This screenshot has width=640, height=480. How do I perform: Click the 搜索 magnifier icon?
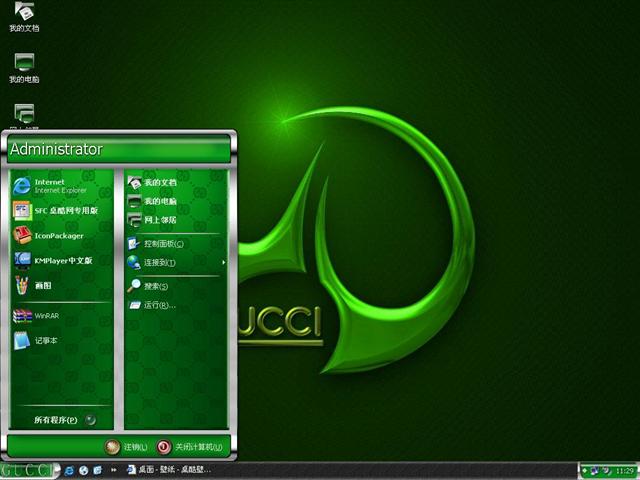(x=133, y=286)
